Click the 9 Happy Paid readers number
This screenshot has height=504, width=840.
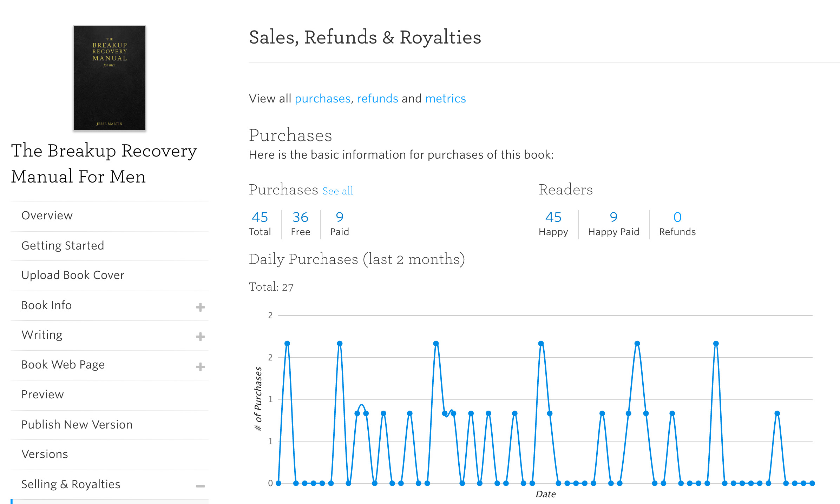[x=613, y=217]
